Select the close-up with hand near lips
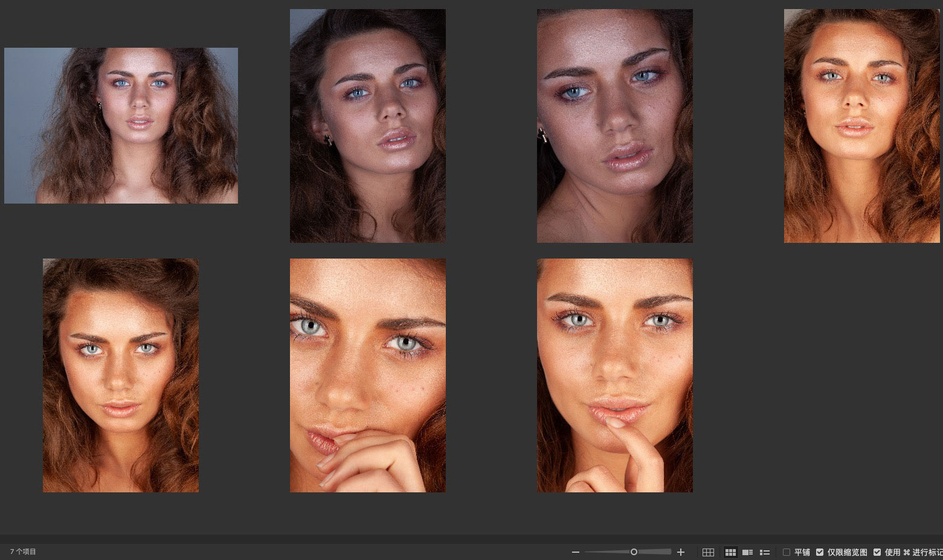The height and width of the screenshot is (560, 943). click(x=368, y=375)
